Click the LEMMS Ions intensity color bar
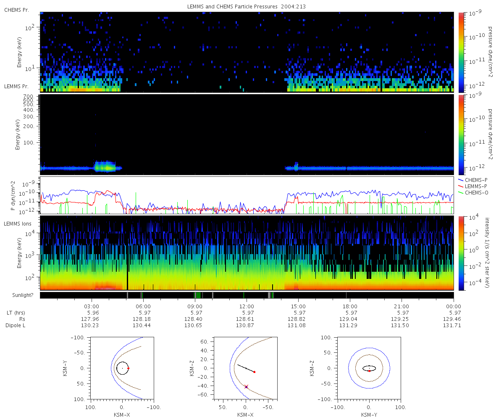The image size is (504, 420). coord(461,253)
